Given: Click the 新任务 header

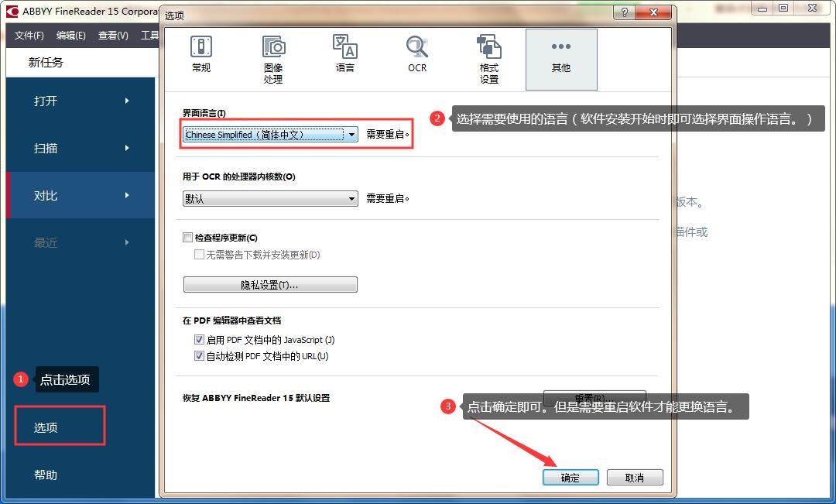Looking at the screenshot, I should click(46, 63).
